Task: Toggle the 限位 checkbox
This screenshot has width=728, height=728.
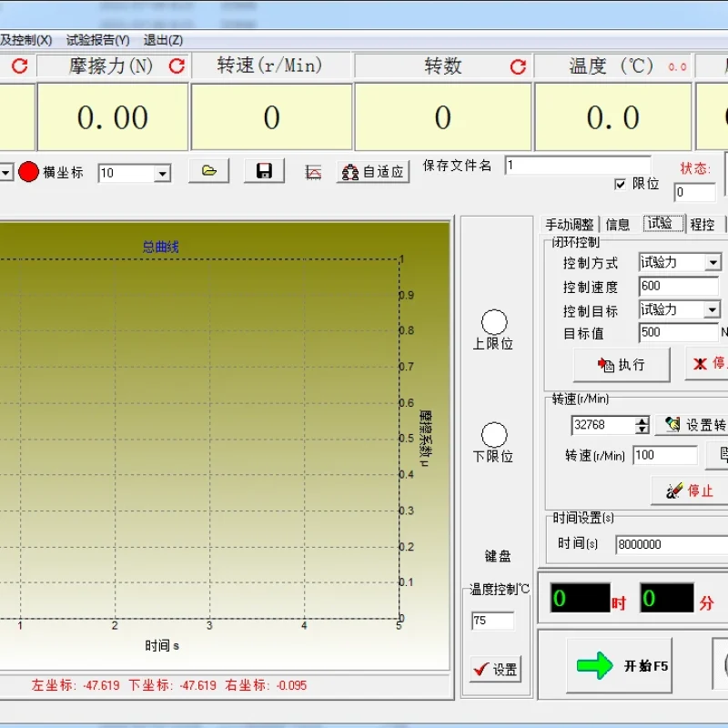Action: tap(620, 185)
